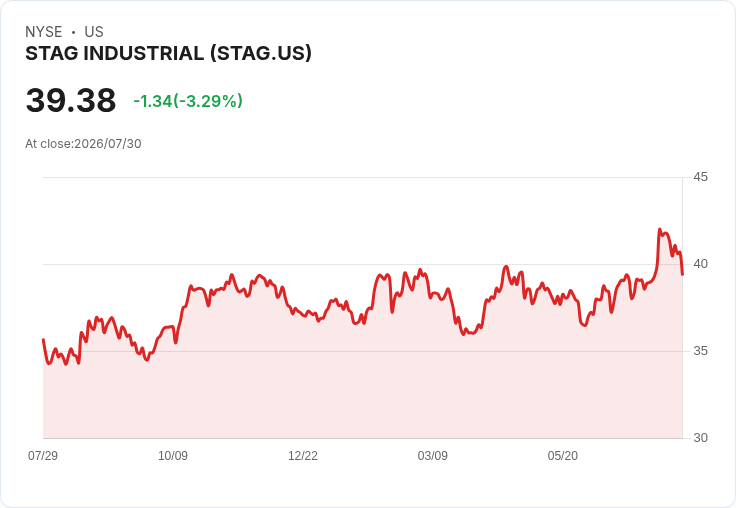Click the 07/29 x-axis date label

pos(43,455)
